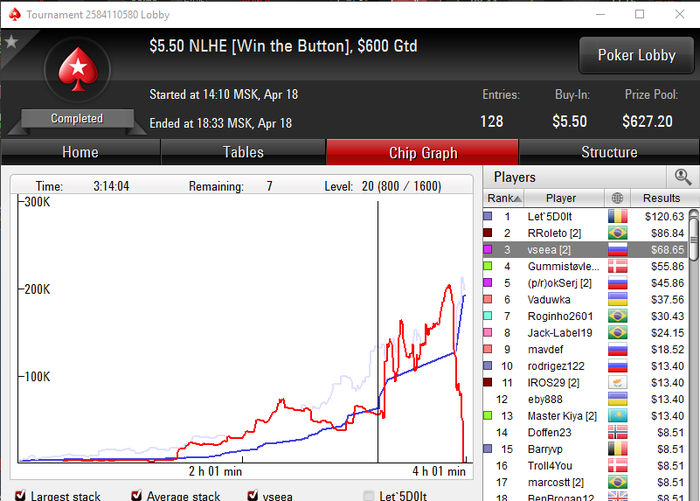Click Brazil flag next to RRoleto [2]
The width and height of the screenshot is (700, 501).
(617, 233)
